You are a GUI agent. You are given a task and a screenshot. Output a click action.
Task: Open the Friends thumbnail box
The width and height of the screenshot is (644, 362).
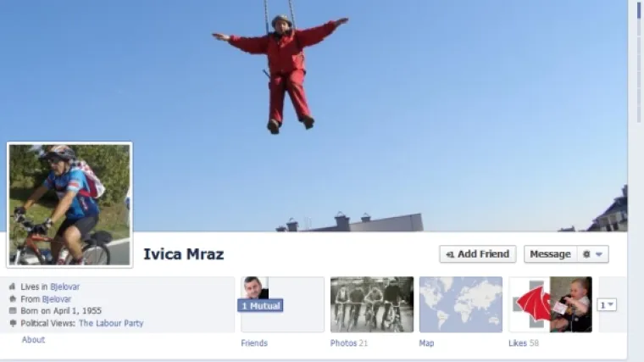coord(282,304)
